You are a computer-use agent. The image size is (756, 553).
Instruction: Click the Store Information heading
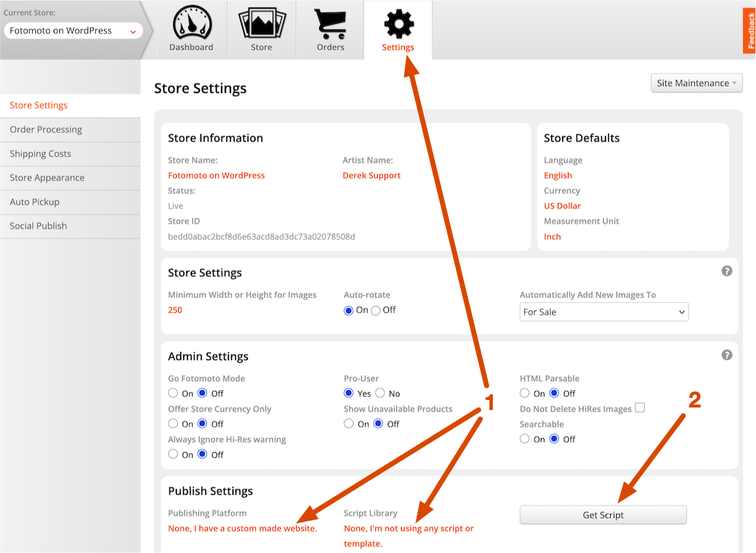215,138
